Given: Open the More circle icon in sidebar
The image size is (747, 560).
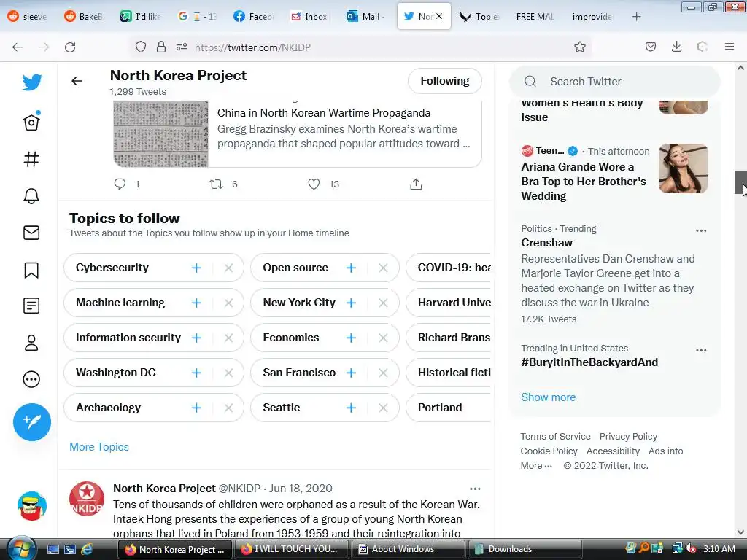Looking at the screenshot, I should click(31, 379).
